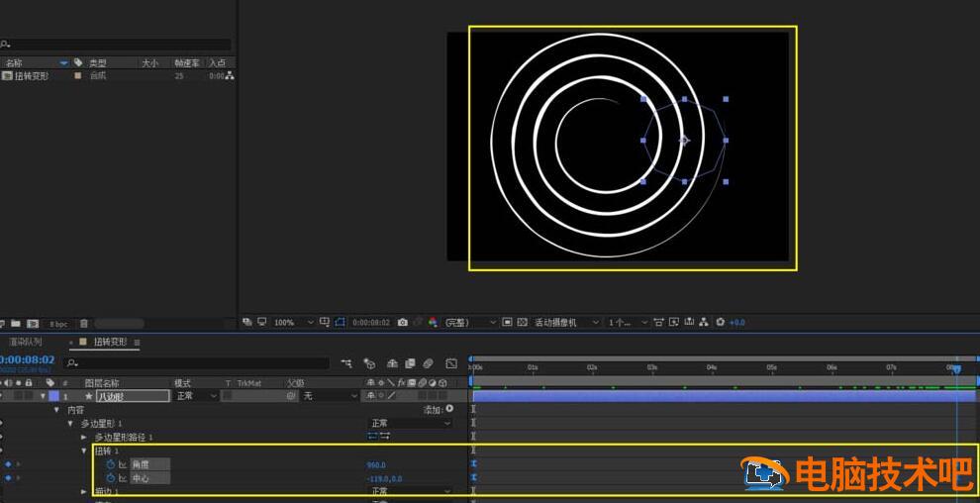Toggle stopwatch for 角度 property
This screenshot has width=980, height=503.
[111, 464]
